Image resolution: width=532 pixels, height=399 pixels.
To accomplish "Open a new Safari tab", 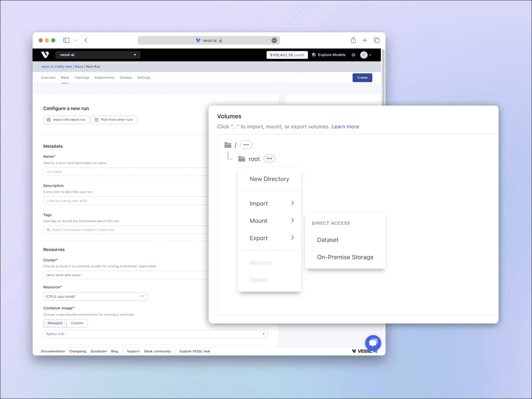I will point(365,40).
